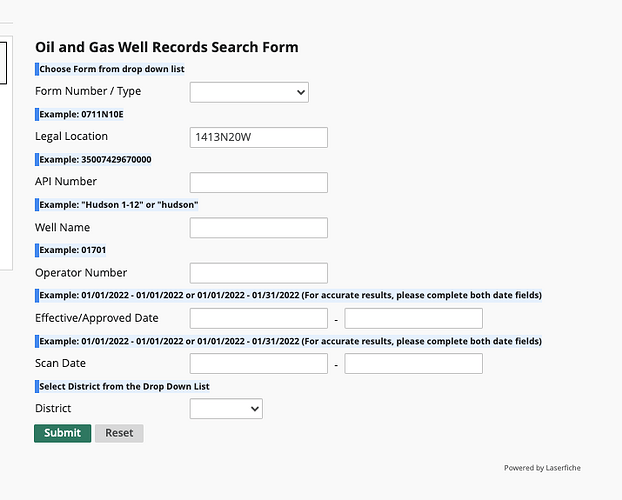The width and height of the screenshot is (622, 500).
Task: Click the Effective/Approved Date end field
Action: click(x=413, y=318)
